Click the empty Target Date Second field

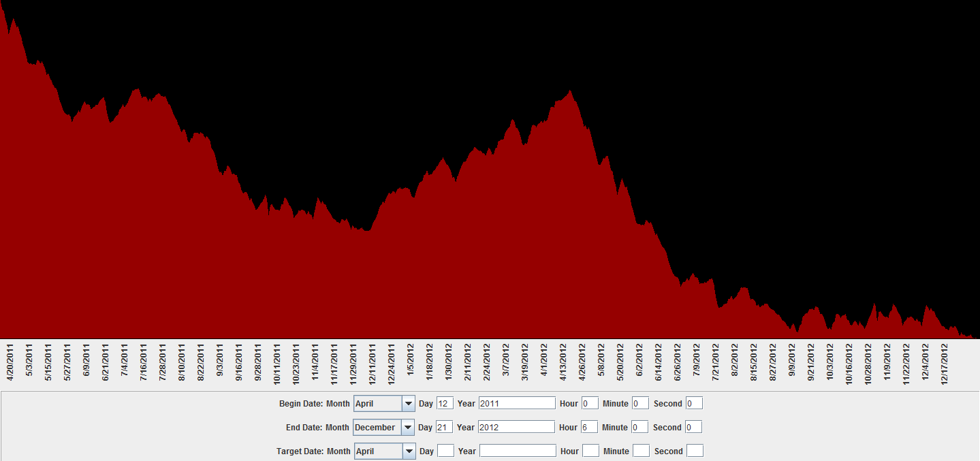(695, 451)
